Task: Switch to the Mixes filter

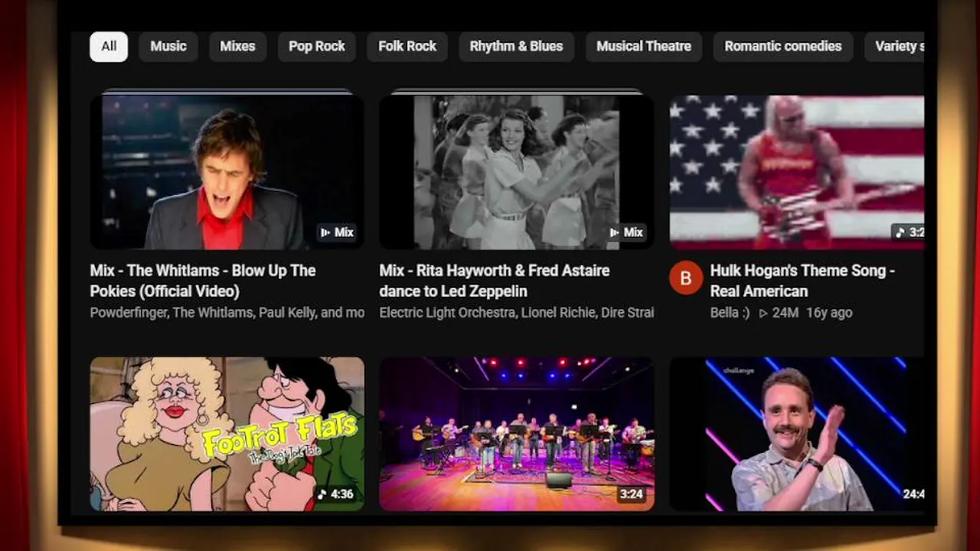Action: [x=237, y=46]
